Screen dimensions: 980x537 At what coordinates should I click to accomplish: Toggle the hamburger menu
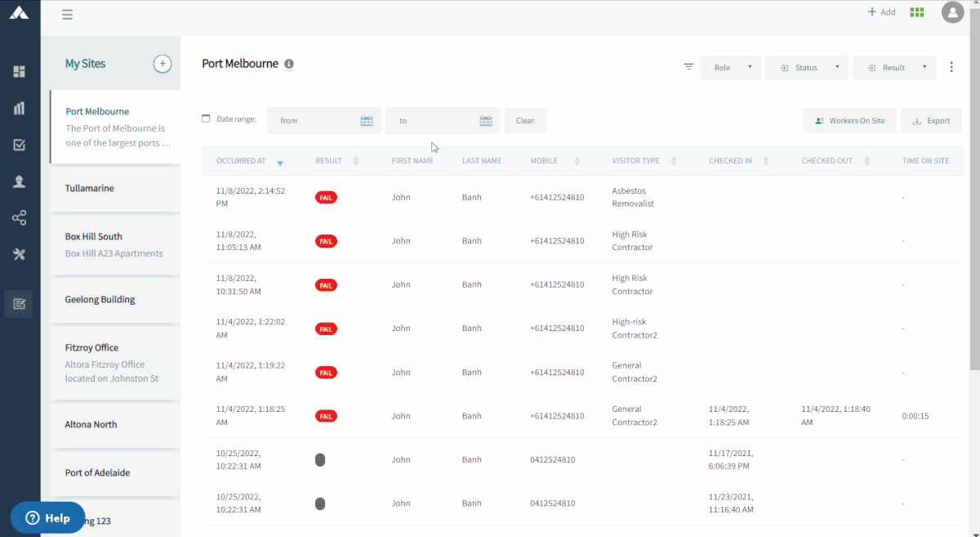67,15
